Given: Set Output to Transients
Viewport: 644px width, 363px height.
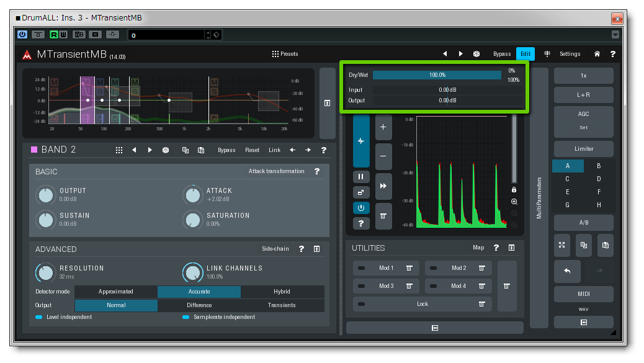Looking at the screenshot, I should (x=282, y=305).
